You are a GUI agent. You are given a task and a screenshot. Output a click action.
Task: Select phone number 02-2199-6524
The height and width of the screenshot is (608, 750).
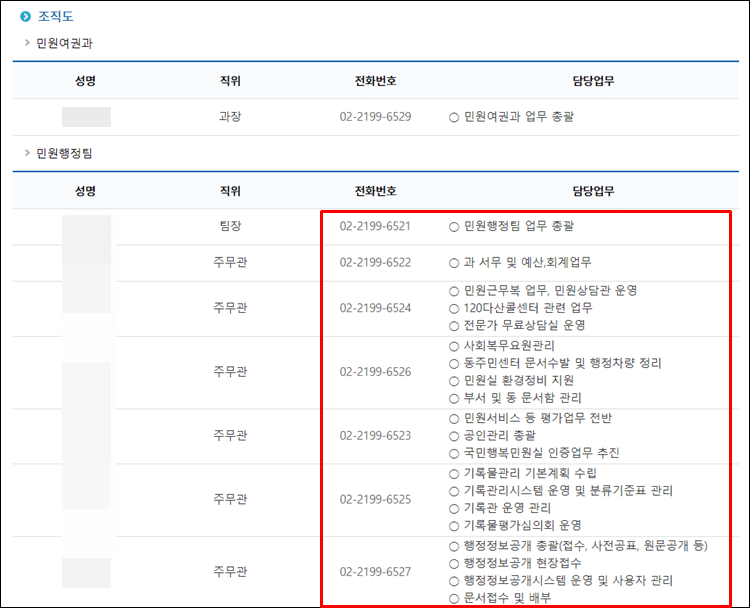coord(375,308)
